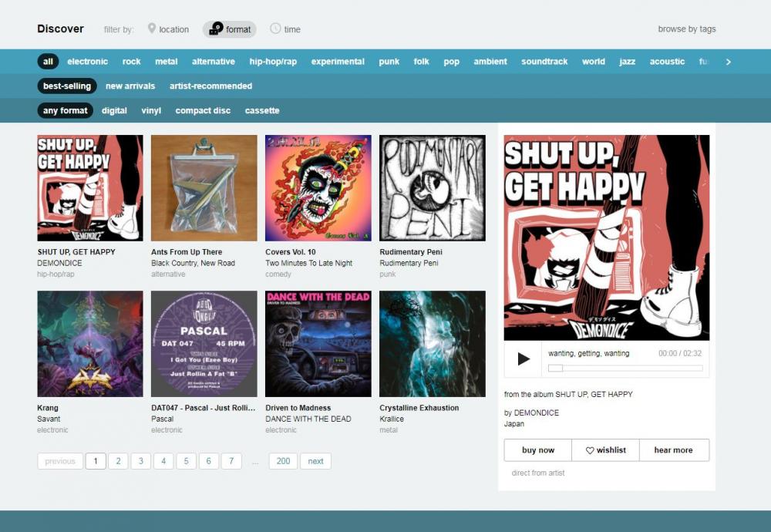
Task: Click the large featured album artwork
Action: [x=606, y=237]
